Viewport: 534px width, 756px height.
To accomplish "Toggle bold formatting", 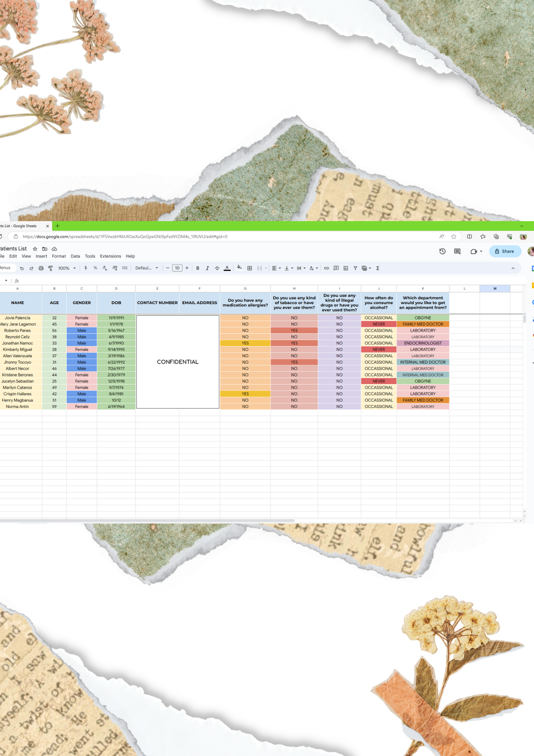I will [198, 268].
